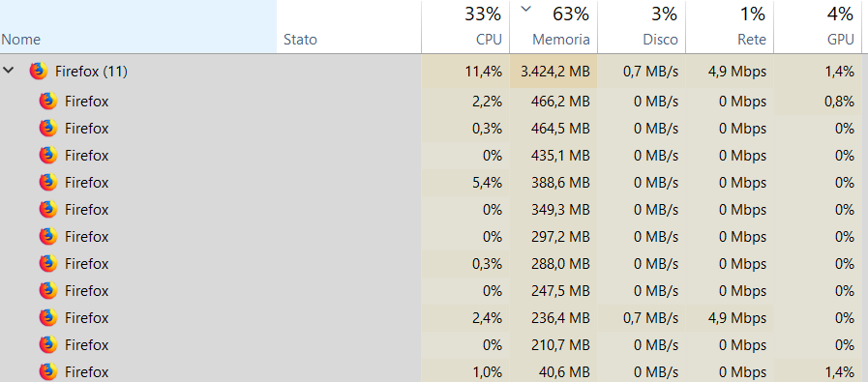The image size is (868, 382).
Task: Select Firefox row using 210,7 MB
Action: 434,345
